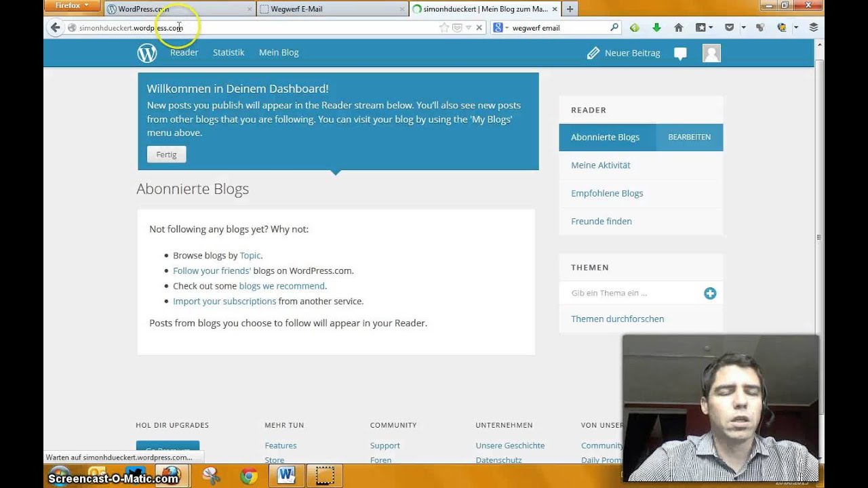Switch to the WordPress.com tab
Screen dimensions: 868x488
(180, 9)
